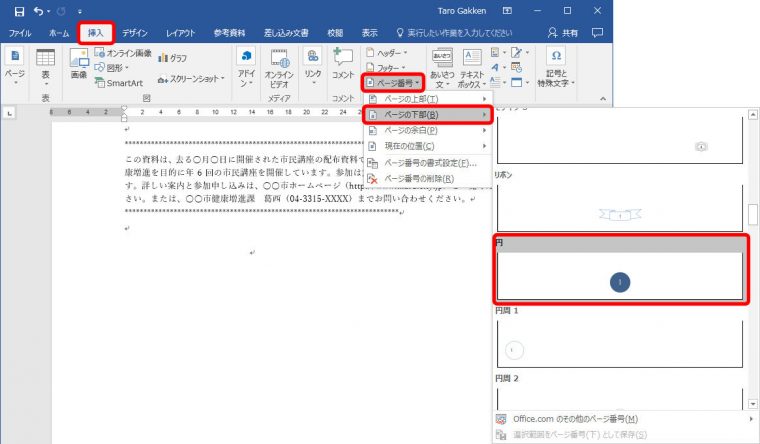Open the フッター dropdown
760x444 pixels.
[385, 68]
